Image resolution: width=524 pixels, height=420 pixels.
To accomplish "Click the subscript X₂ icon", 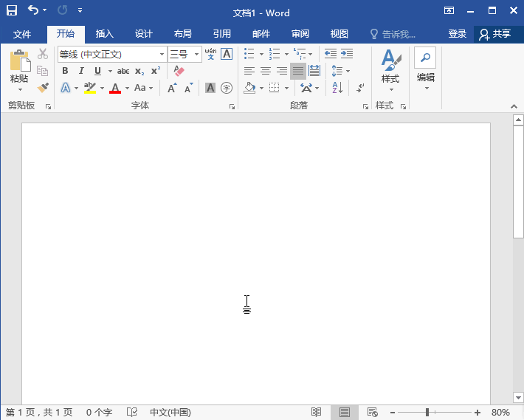I will click(x=139, y=71).
